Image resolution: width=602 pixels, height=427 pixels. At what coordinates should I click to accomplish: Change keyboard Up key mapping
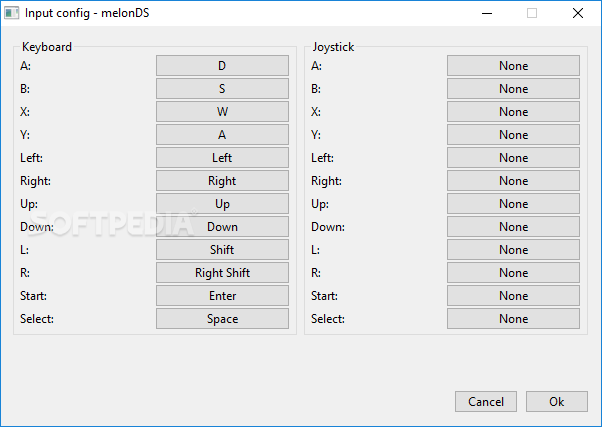222,204
